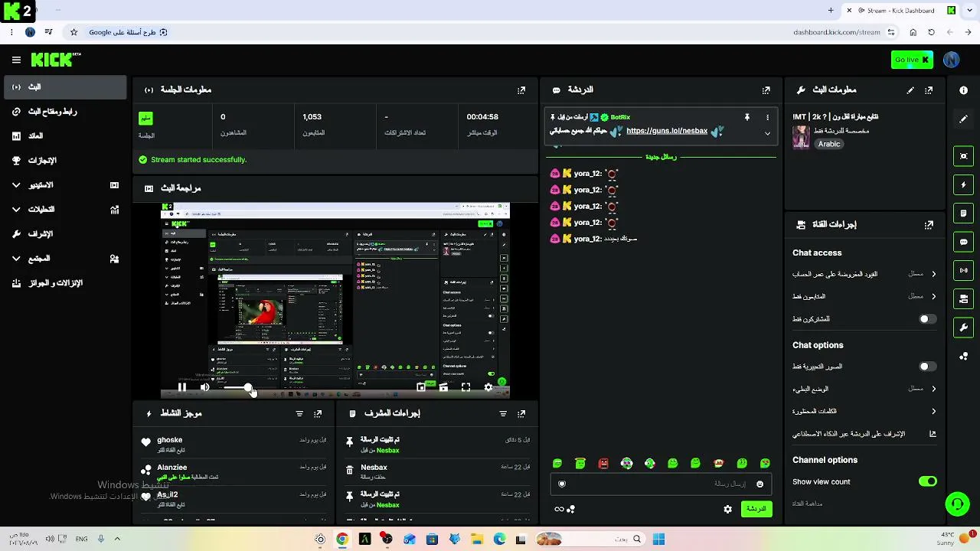The width and height of the screenshot is (980, 551).
Task: Switch the preview to theater mode
Action: [443, 387]
